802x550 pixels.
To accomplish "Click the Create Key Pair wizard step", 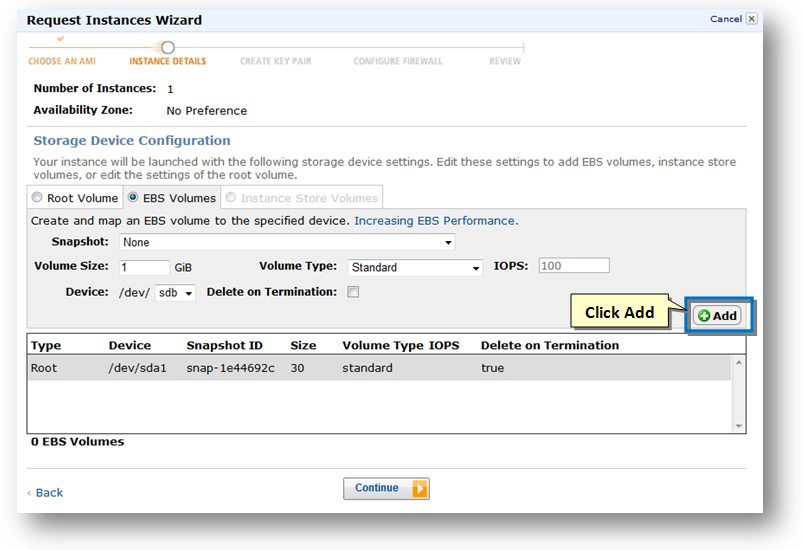I will pyautogui.click(x=276, y=61).
